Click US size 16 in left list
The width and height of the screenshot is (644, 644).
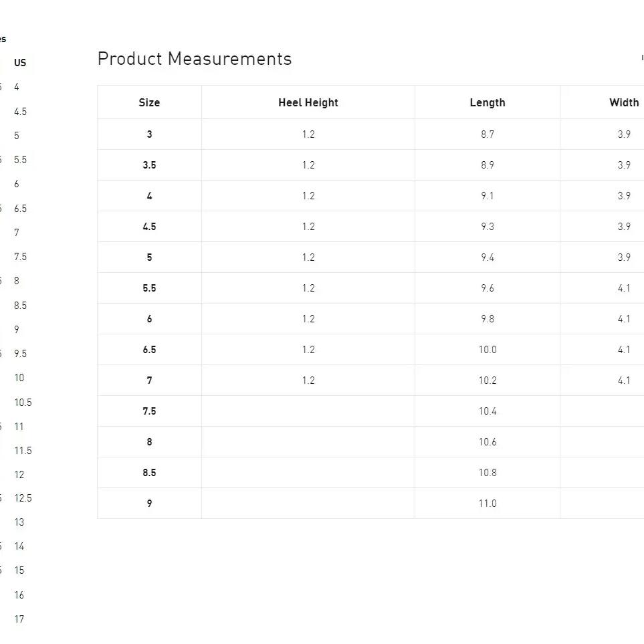point(19,595)
